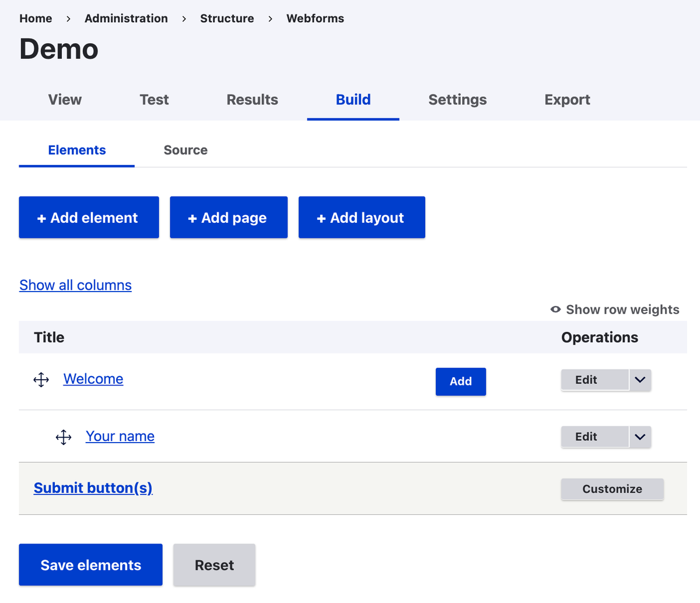Image resolution: width=700 pixels, height=603 pixels.
Task: Open the Your name element link
Action: tap(120, 436)
